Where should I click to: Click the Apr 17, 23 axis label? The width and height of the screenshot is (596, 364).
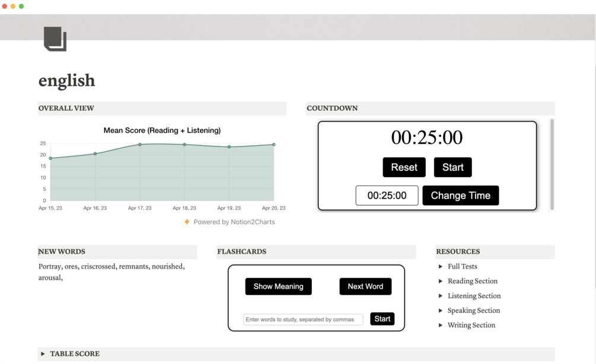click(139, 208)
